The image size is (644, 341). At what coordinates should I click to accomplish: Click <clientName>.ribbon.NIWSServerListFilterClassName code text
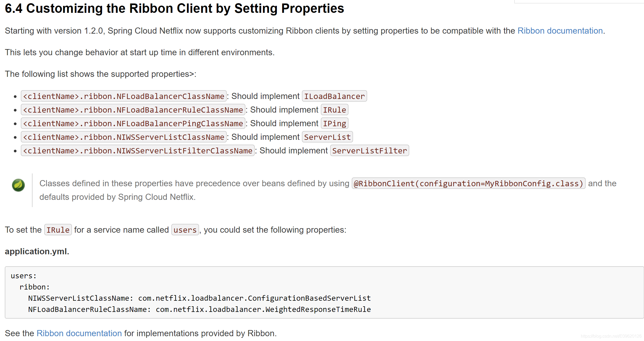138,151
